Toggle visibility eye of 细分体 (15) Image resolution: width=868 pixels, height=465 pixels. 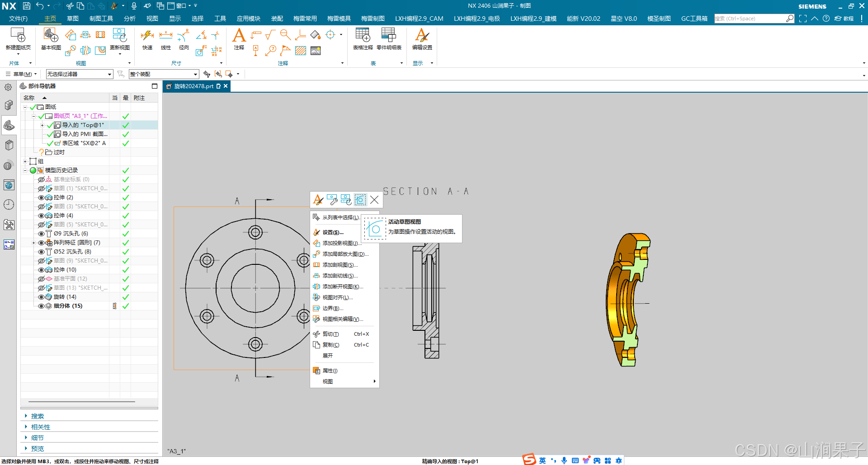[41, 306]
